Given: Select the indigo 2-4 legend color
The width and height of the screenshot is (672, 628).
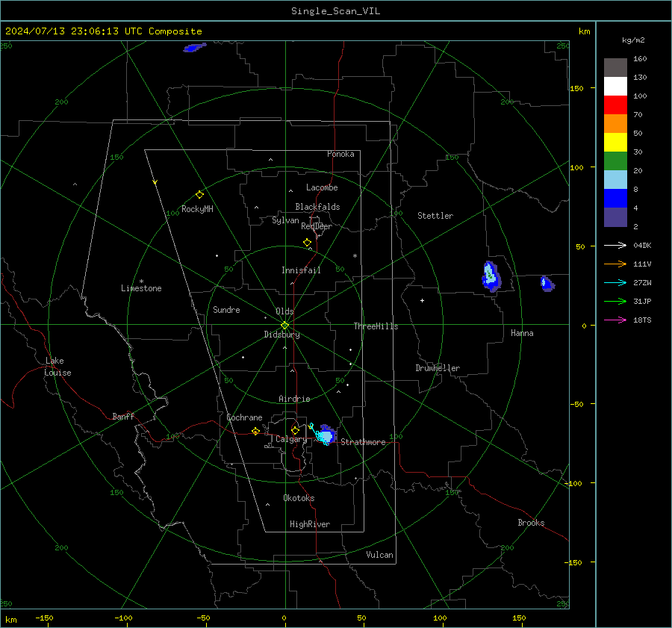Looking at the screenshot, I should point(615,217).
